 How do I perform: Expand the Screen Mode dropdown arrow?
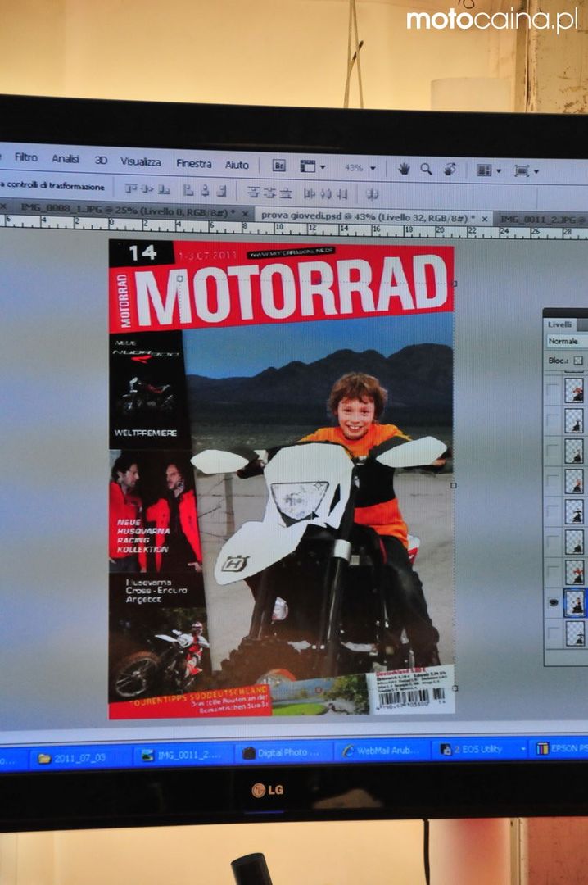point(536,171)
